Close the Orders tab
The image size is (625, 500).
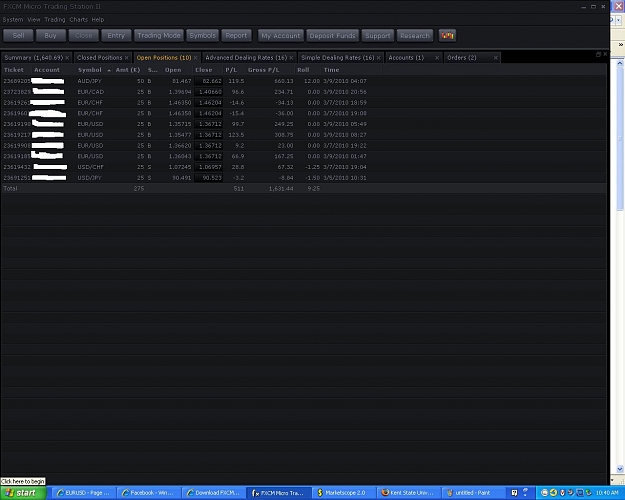[496, 58]
